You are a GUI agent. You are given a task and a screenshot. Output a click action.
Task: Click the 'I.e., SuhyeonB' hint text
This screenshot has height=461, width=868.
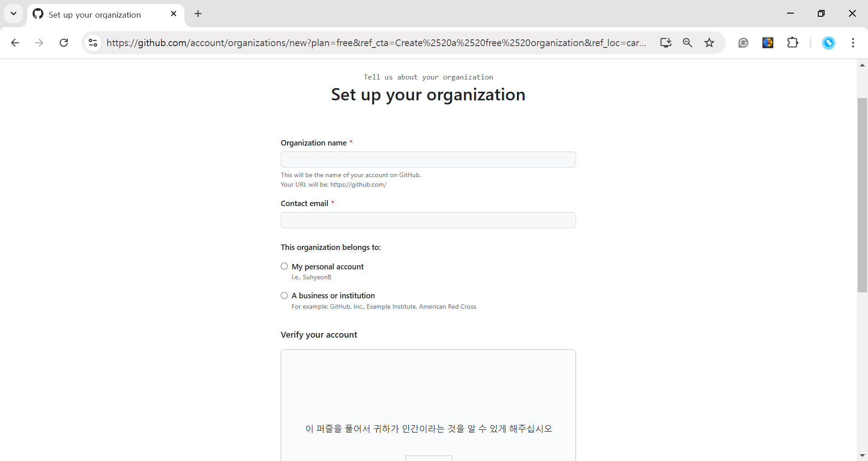pos(311,278)
